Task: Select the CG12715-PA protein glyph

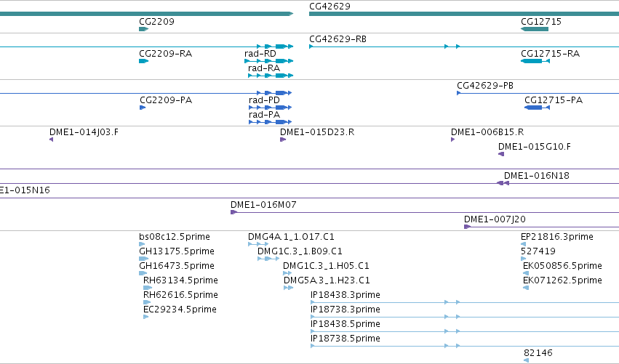Action: tap(537, 108)
